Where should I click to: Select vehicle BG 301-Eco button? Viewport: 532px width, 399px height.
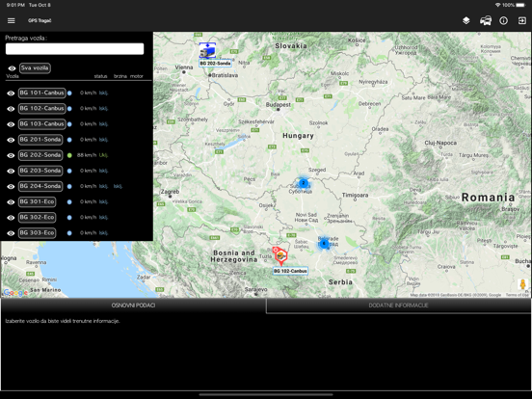click(x=37, y=201)
